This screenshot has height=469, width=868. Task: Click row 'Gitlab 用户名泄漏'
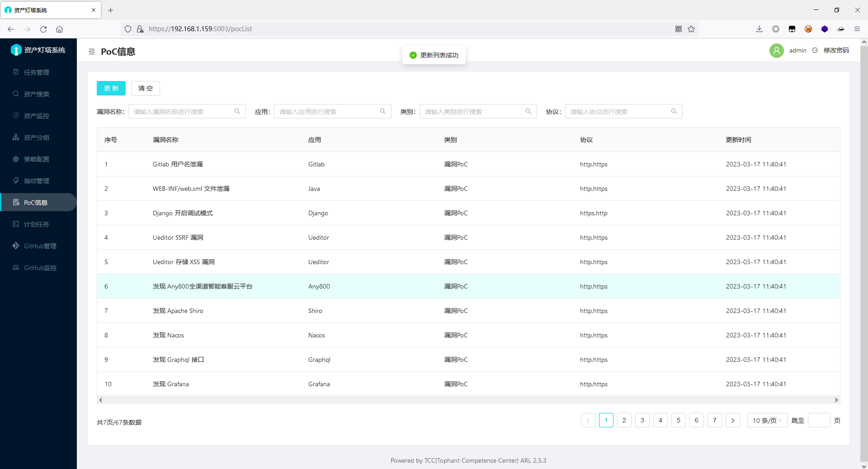tap(468, 164)
